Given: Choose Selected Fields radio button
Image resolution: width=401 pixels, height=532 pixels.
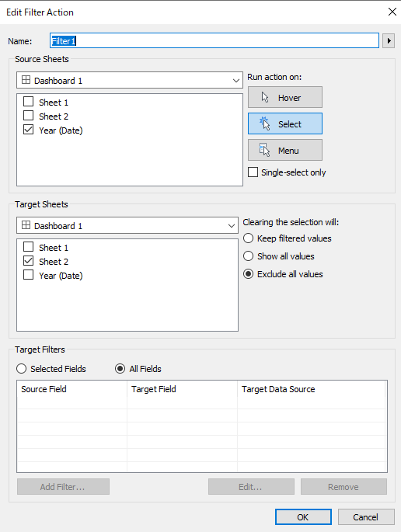Looking at the screenshot, I should [22, 368].
